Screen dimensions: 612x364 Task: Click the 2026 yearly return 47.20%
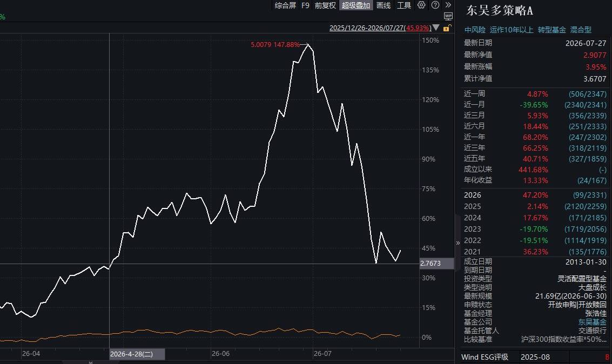click(x=535, y=195)
